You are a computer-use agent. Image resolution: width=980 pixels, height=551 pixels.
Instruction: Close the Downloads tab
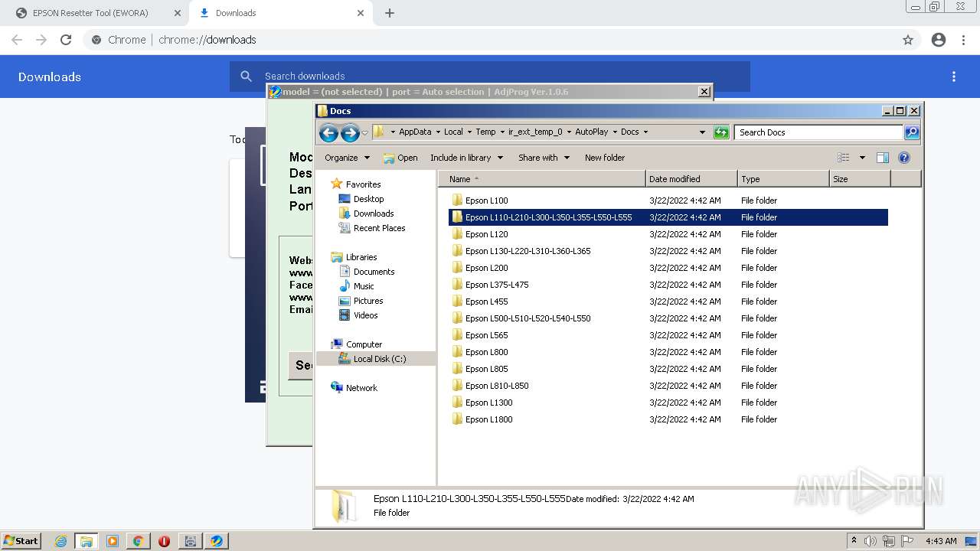[x=361, y=13]
